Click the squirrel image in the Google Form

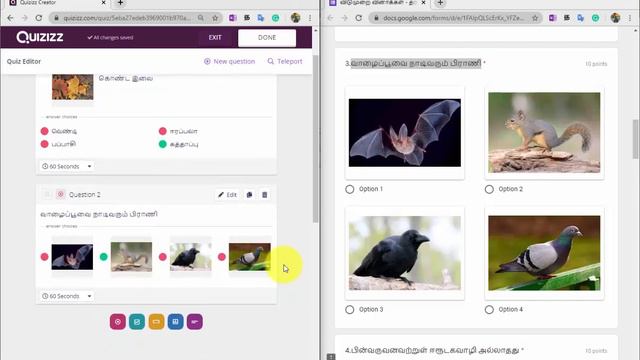(x=544, y=132)
